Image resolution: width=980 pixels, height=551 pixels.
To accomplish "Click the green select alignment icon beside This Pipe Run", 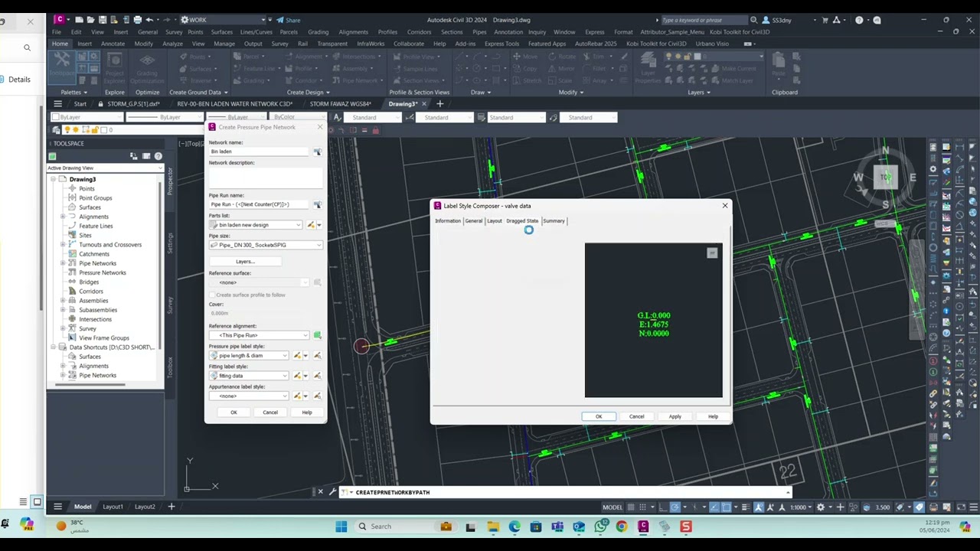I will (317, 335).
